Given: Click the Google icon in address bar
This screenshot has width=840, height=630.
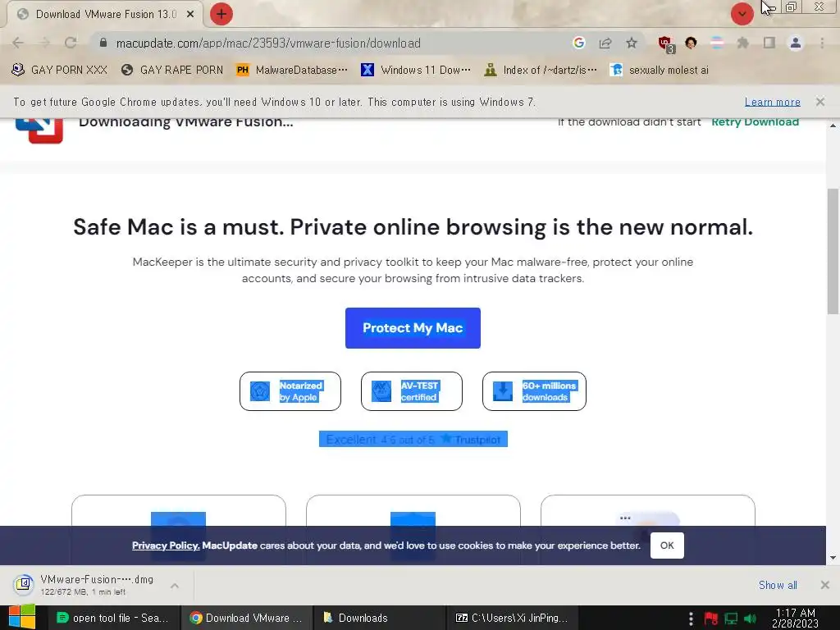Looking at the screenshot, I should [x=578, y=43].
